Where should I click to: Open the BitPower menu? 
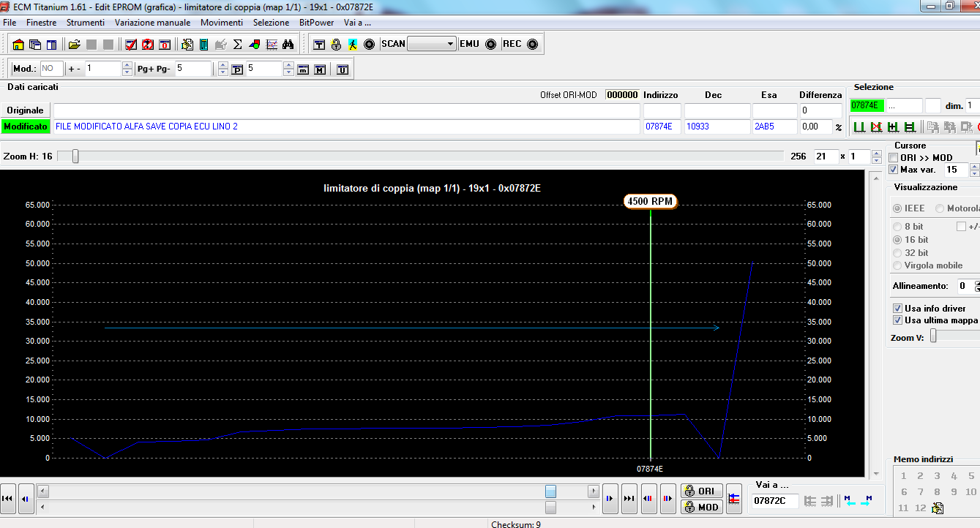tap(316, 23)
